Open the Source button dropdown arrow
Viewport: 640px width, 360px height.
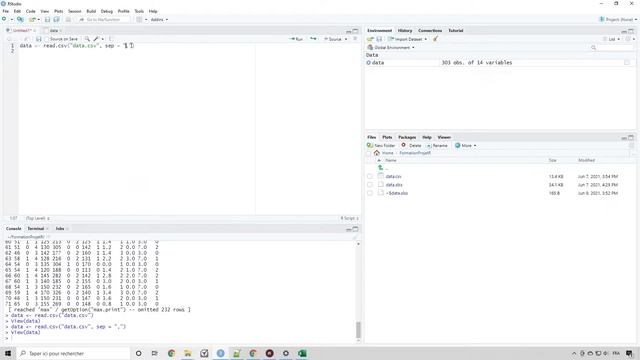[x=346, y=39]
